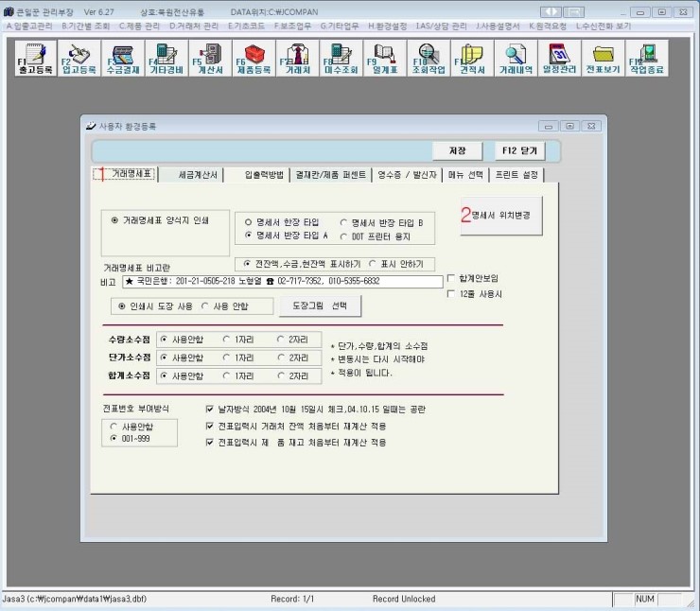This screenshot has height=611, width=700.
Task: Check the 12줄 사용시 checkbox
Action: (x=451, y=293)
